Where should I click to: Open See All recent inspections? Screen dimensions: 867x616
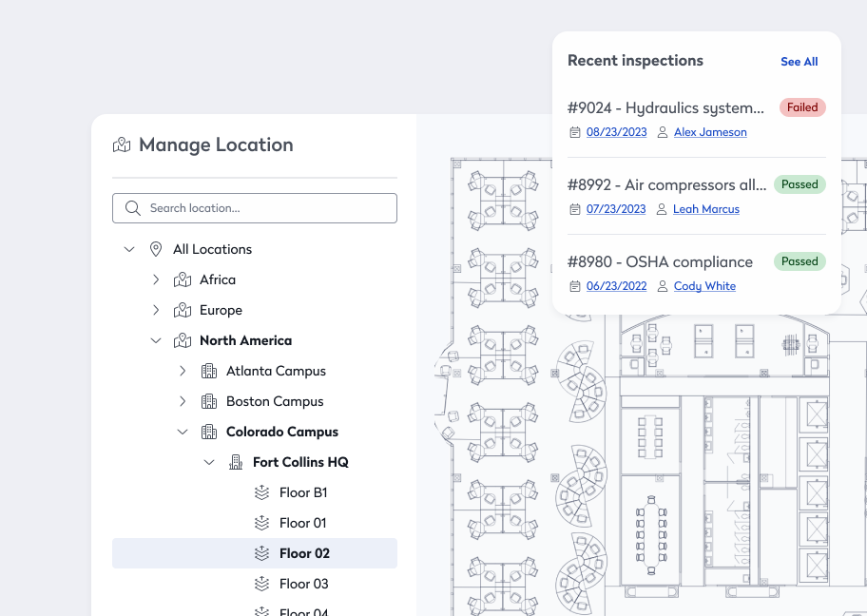pyautogui.click(x=799, y=62)
